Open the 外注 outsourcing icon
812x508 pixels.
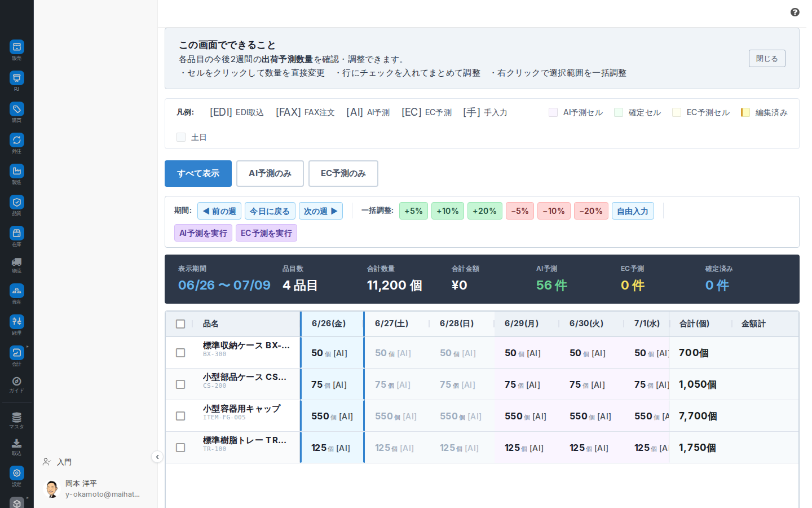tap(17, 140)
